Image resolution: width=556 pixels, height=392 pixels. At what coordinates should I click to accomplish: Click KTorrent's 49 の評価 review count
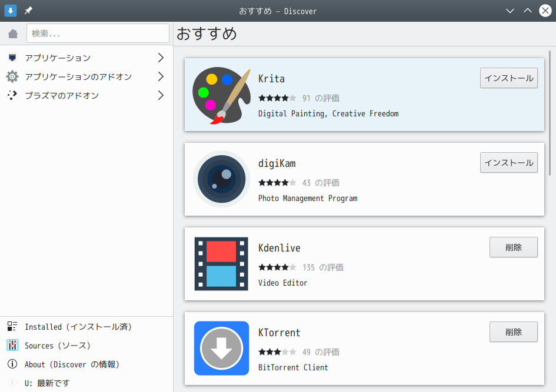pos(321,352)
